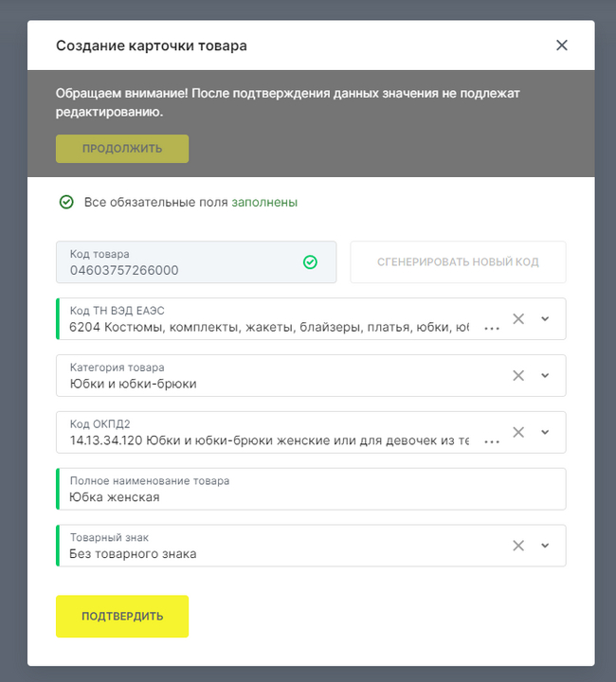Clear the Код ОКПД2 value

(x=518, y=432)
